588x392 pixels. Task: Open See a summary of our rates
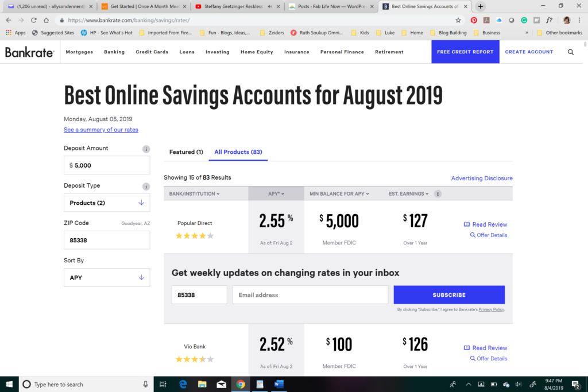pos(101,130)
